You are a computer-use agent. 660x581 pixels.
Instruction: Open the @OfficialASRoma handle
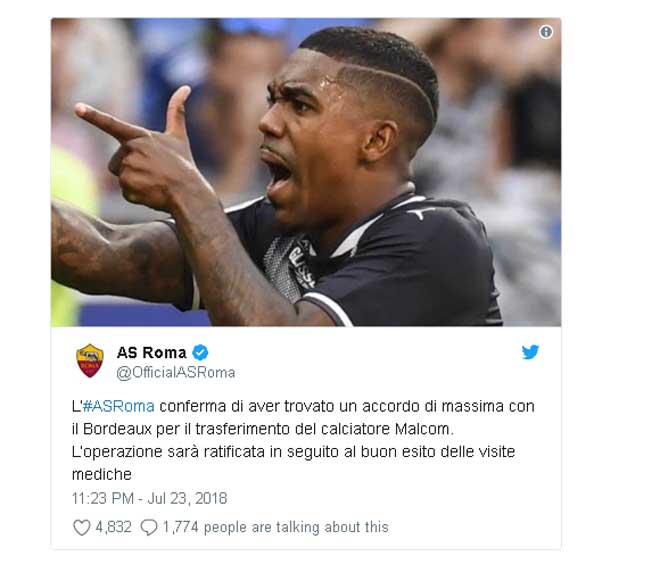coord(176,373)
